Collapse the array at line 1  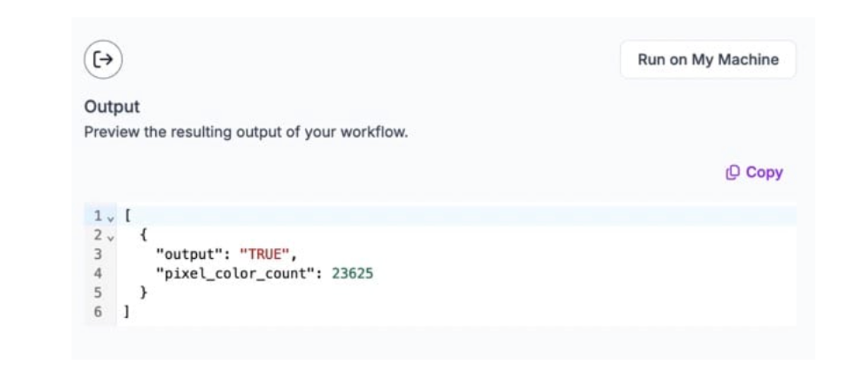(109, 216)
